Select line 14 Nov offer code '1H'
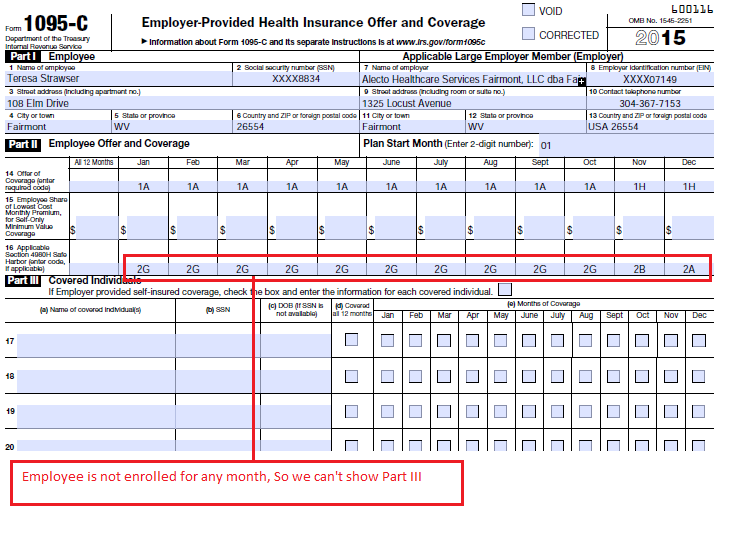736x543 pixels. tap(639, 186)
